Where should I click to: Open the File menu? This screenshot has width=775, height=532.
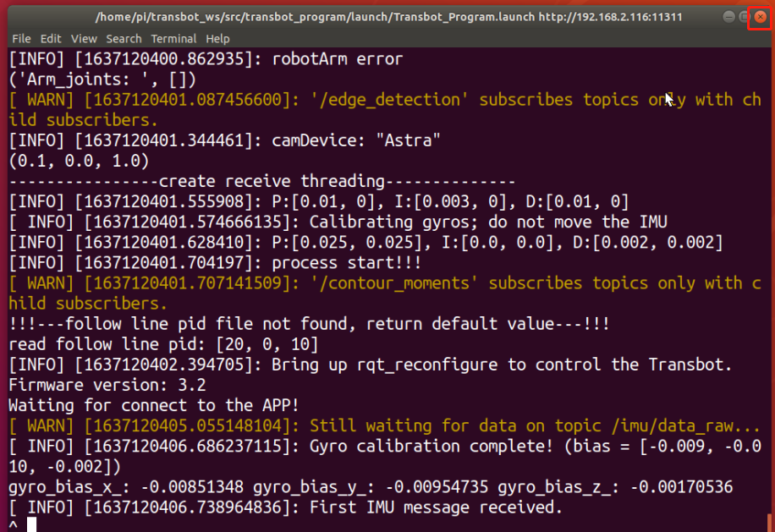pyautogui.click(x=21, y=39)
